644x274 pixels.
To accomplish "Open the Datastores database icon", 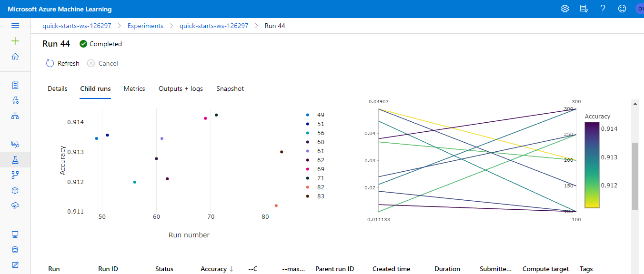I will pos(16,249).
